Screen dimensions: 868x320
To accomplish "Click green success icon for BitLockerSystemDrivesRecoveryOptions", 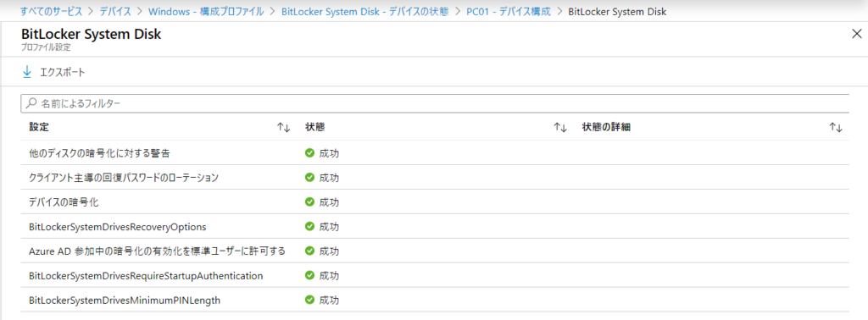I will tap(310, 227).
